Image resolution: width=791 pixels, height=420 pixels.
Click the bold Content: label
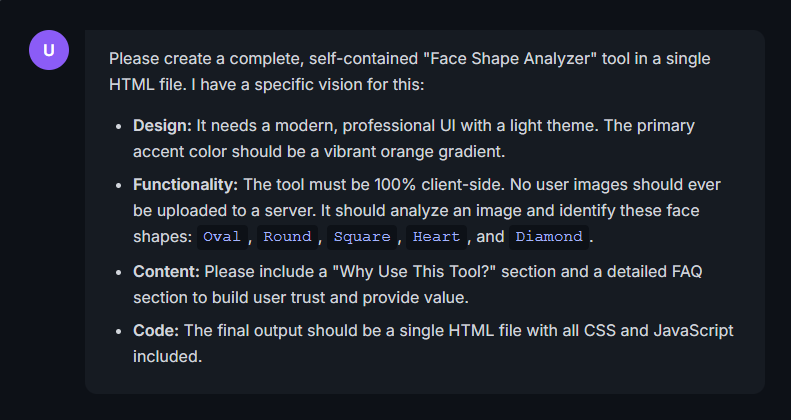[168, 272]
